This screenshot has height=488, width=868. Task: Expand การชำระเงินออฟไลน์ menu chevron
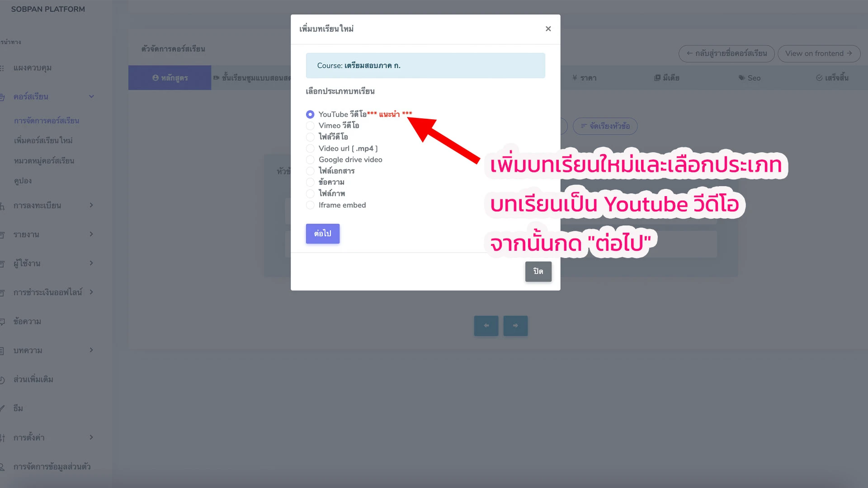(x=91, y=292)
